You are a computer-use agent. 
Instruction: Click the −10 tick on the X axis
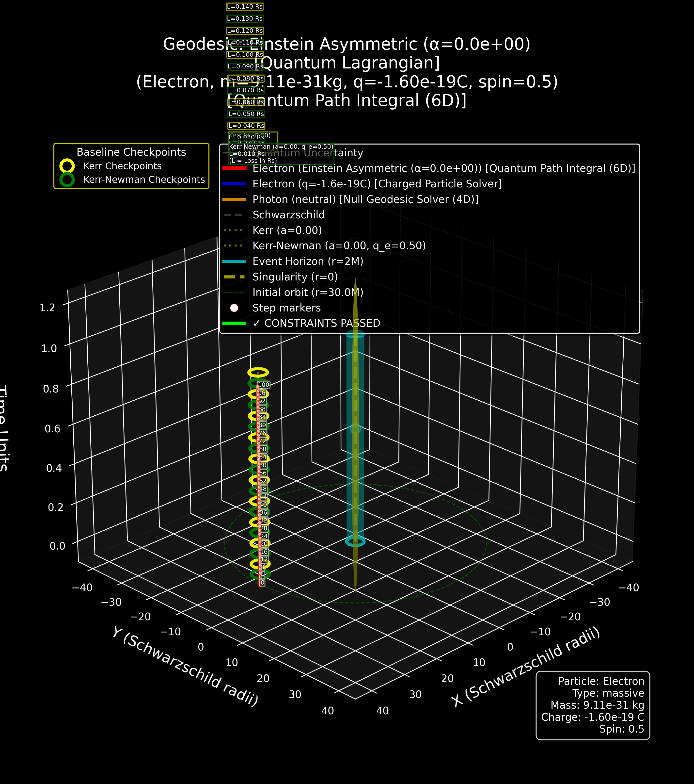pos(540,632)
